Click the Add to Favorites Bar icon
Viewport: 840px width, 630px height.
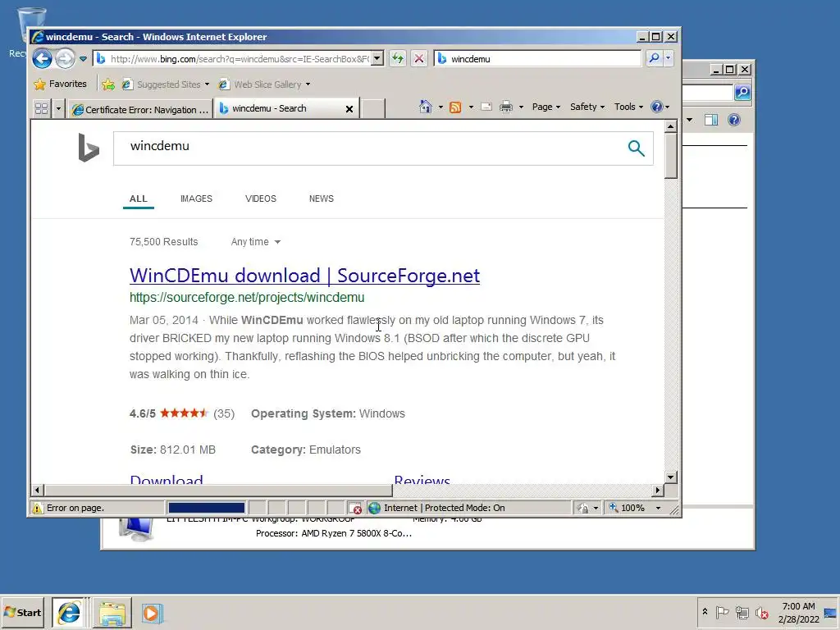(108, 84)
